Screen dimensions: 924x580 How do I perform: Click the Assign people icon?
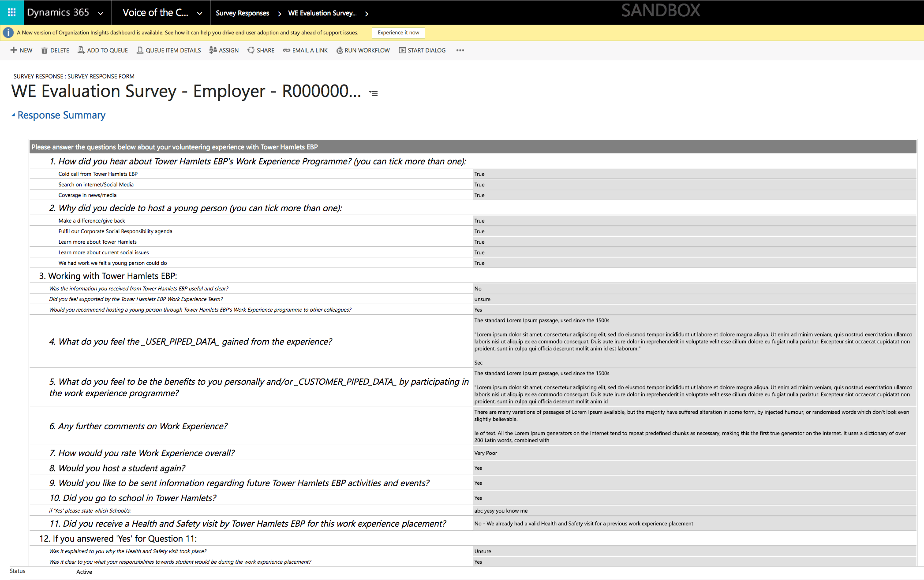(x=213, y=50)
